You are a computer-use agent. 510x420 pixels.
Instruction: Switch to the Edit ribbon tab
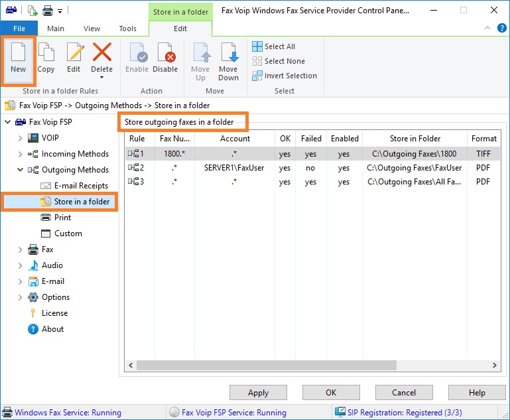click(x=180, y=29)
